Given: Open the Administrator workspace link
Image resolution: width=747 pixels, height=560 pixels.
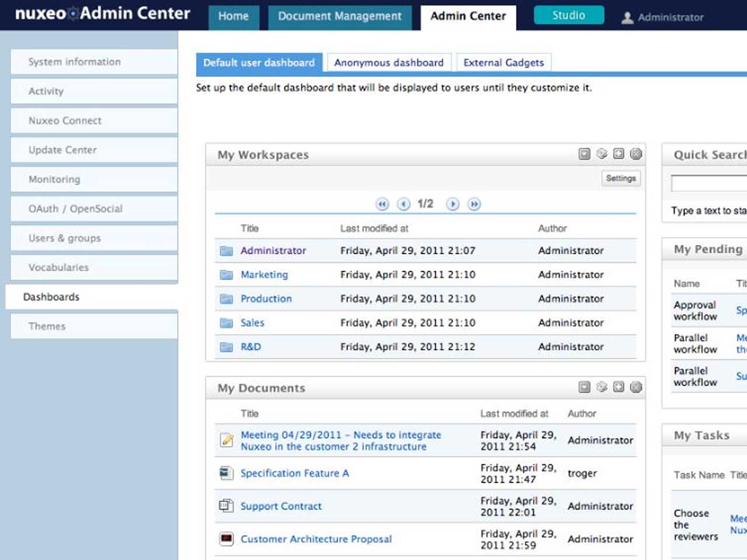Looking at the screenshot, I should pos(273,251).
